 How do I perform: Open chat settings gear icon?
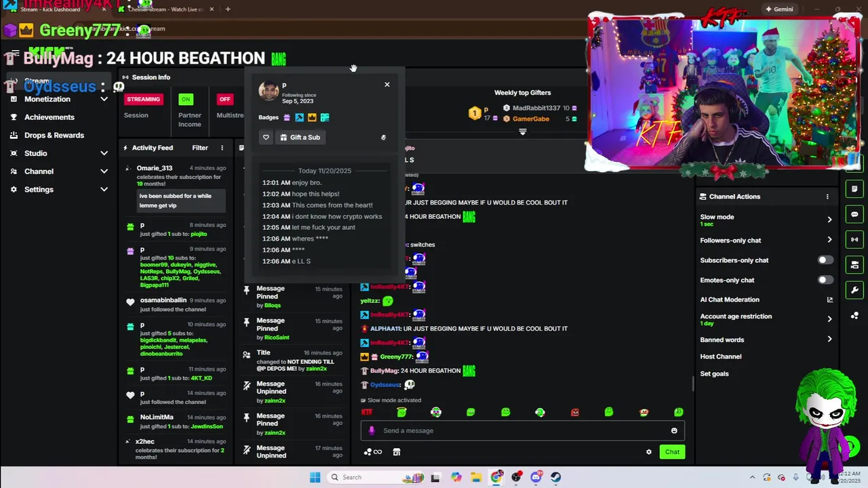[x=649, y=452]
